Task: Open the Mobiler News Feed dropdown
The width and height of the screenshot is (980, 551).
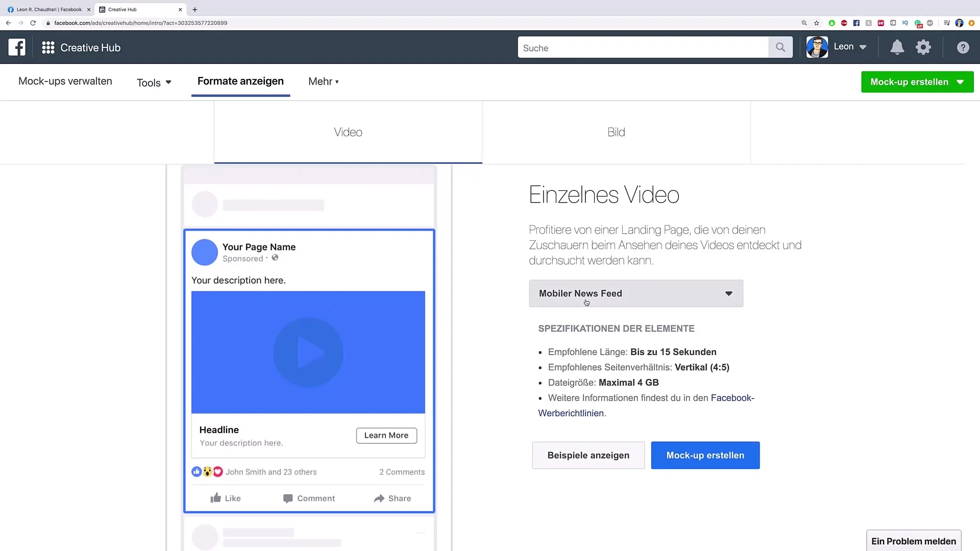Action: point(635,293)
